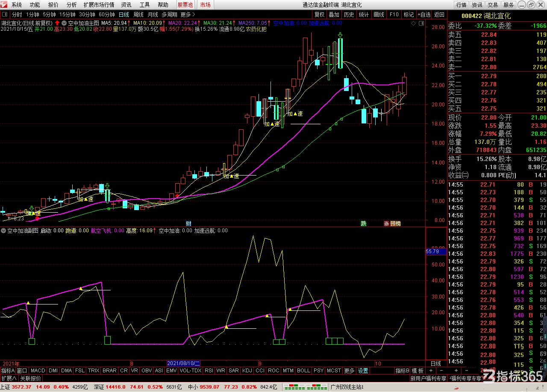
Task: Click the 股票池 button
Action: click(x=185, y=5)
